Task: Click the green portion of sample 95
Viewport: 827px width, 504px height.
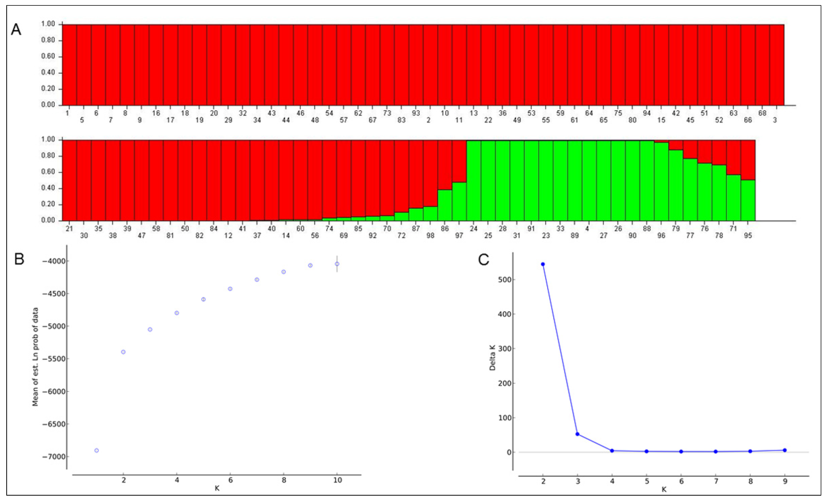Action: pyautogui.click(x=748, y=201)
